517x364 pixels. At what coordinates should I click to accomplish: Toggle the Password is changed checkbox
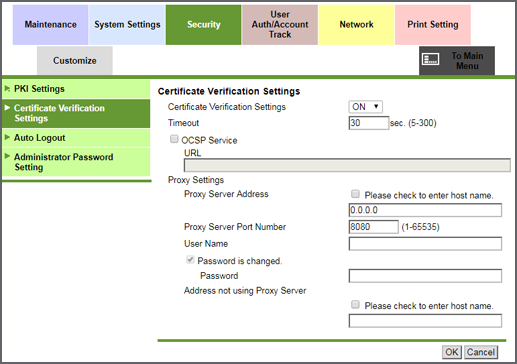[190, 260]
